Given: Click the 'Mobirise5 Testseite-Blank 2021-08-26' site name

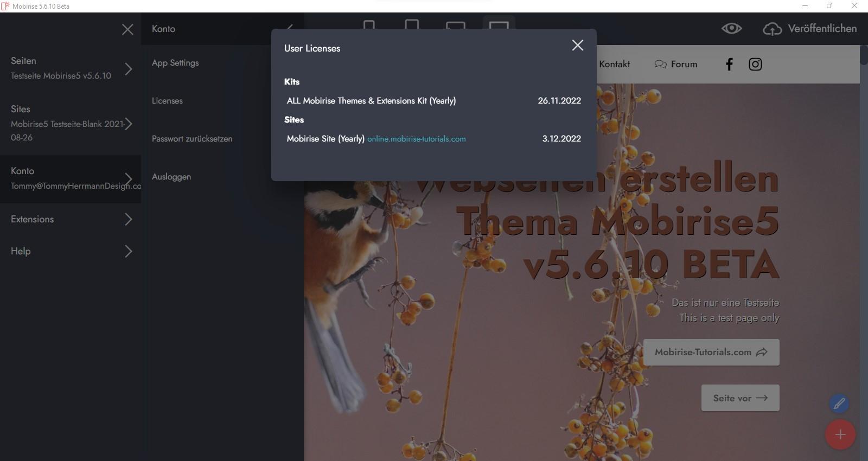Looking at the screenshot, I should (68, 131).
